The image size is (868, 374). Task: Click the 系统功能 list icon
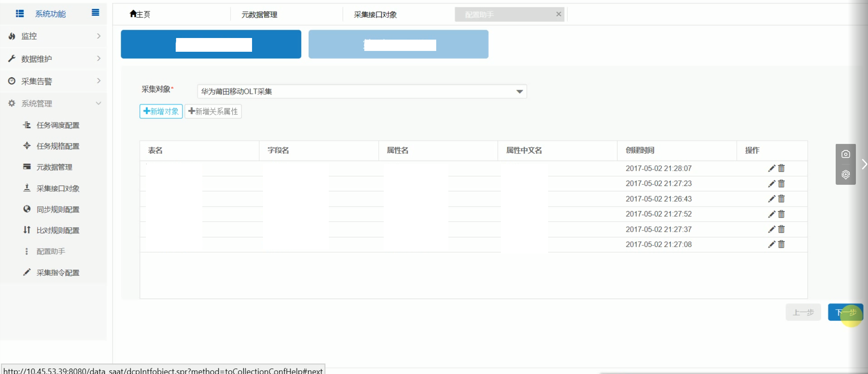click(x=20, y=14)
